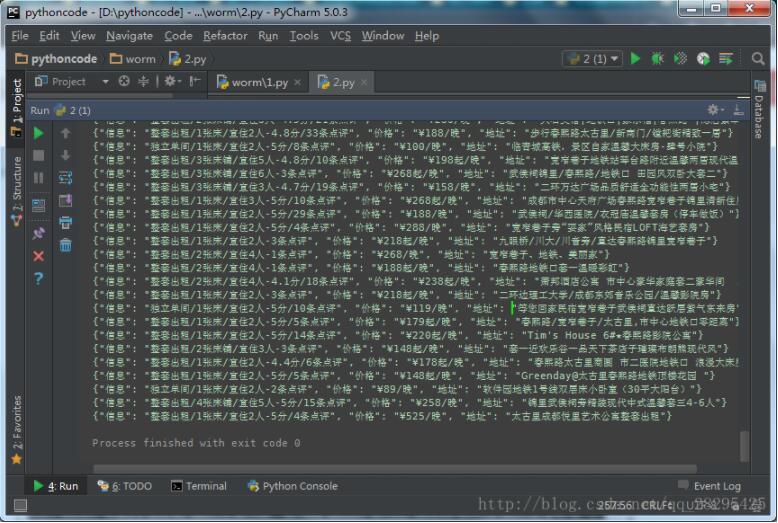Toggle the 2: Favorites side tool window
778x523 pixels.
(16, 430)
